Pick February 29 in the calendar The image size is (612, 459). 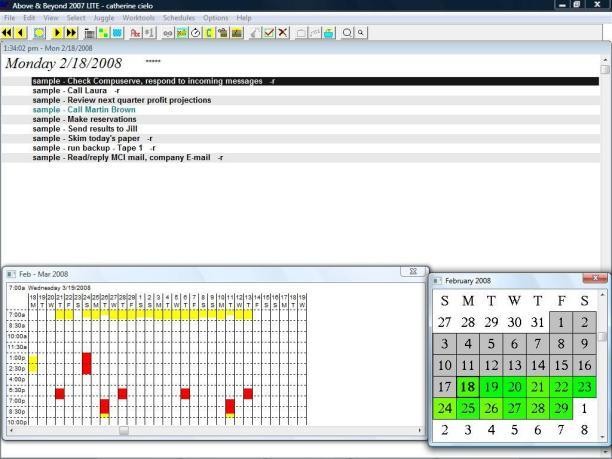pyautogui.click(x=561, y=408)
